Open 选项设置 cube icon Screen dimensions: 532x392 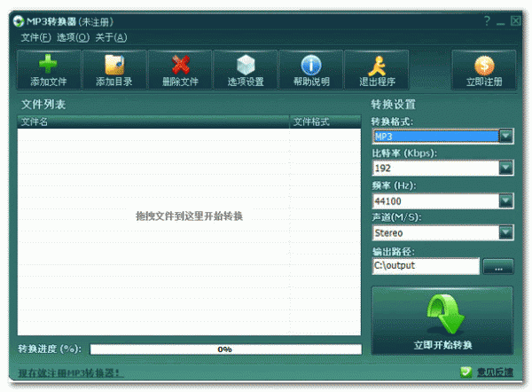pos(246,65)
